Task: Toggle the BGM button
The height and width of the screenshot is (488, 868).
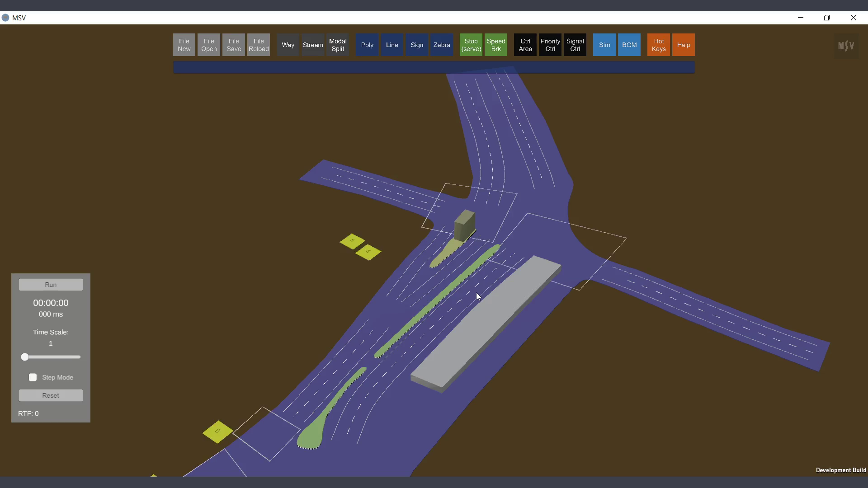Action: point(629,45)
